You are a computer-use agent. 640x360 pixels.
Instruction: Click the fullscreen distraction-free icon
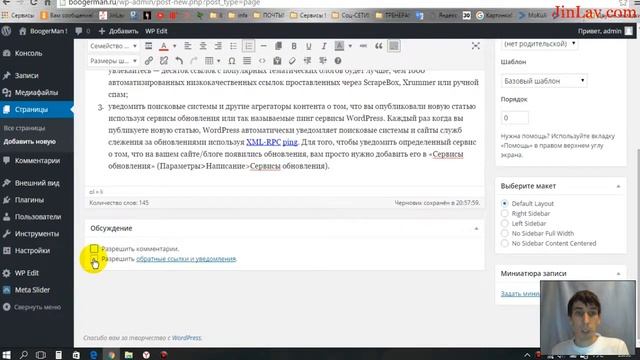[476, 46]
